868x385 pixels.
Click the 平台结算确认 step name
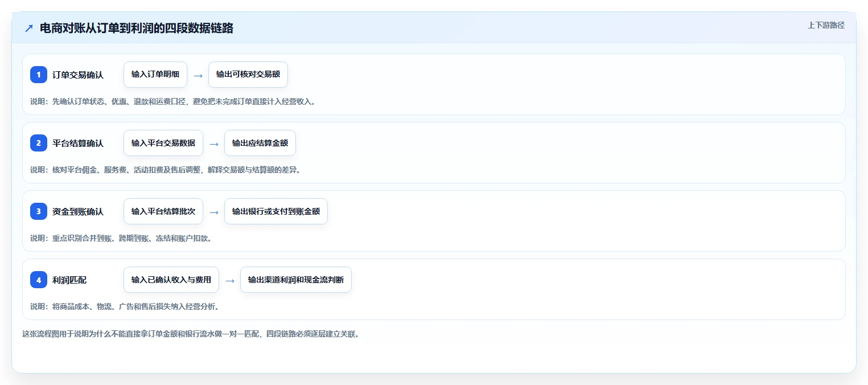tap(78, 144)
